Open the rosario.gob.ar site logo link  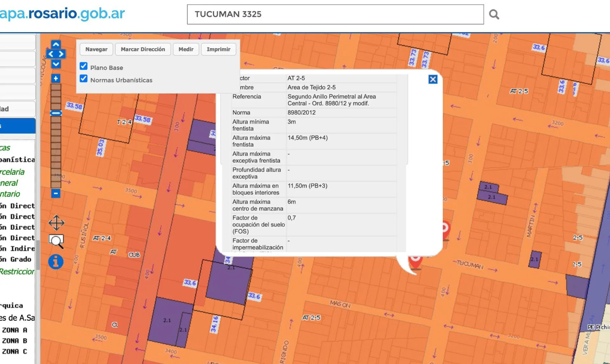coord(62,14)
